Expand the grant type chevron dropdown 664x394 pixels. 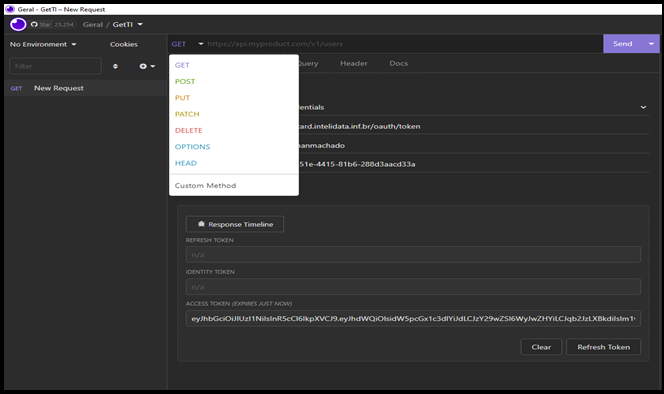643,107
